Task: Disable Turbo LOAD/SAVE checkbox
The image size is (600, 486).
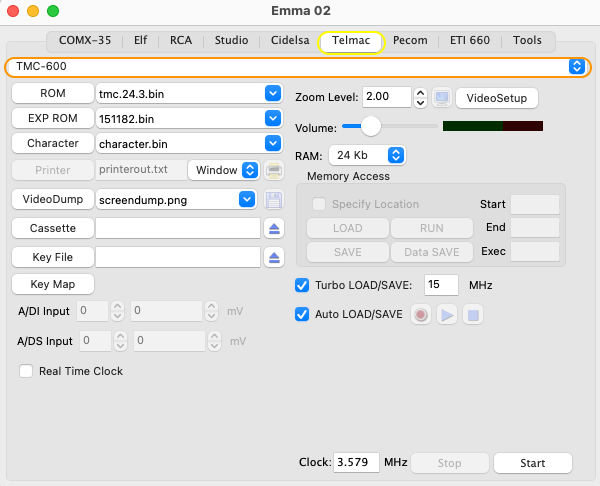Action: coord(302,285)
